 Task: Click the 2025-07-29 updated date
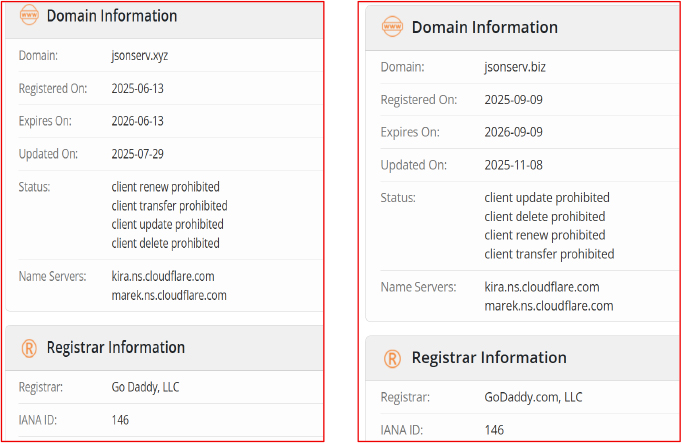point(137,154)
